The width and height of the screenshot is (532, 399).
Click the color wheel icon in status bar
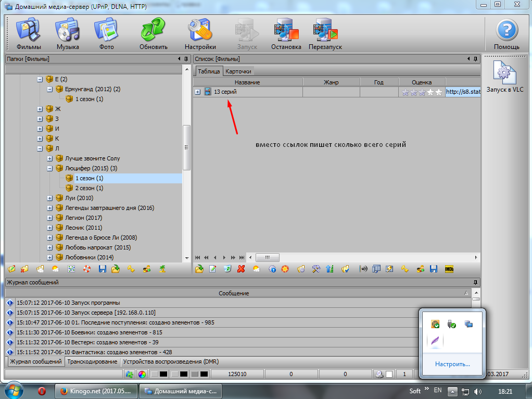coord(142,374)
